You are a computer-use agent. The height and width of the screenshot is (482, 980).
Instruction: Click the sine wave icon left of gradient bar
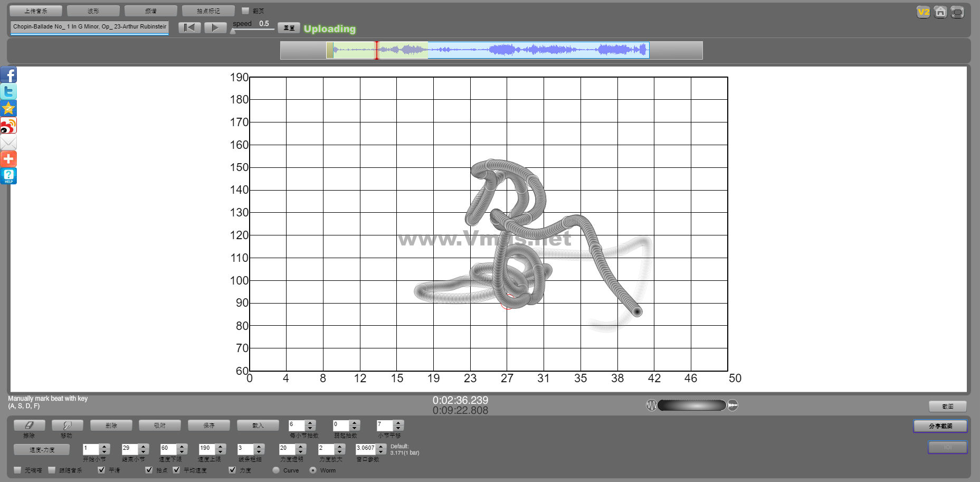[651, 405]
